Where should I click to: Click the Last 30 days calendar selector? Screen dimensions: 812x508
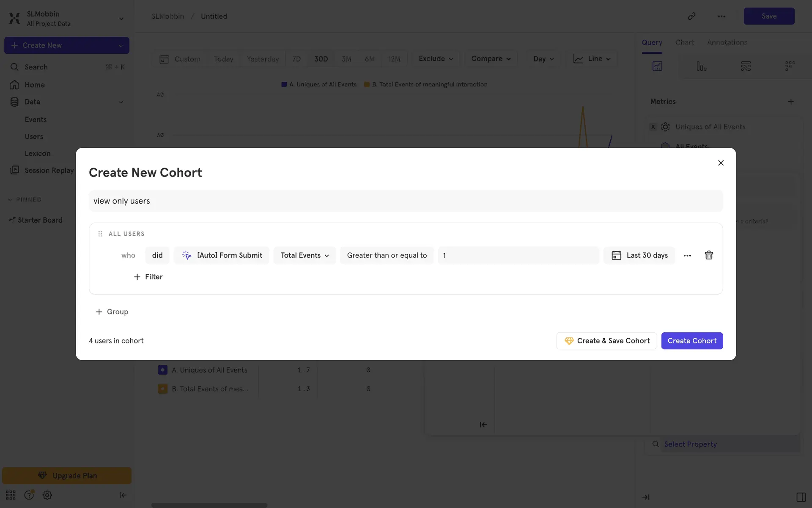[x=639, y=255]
